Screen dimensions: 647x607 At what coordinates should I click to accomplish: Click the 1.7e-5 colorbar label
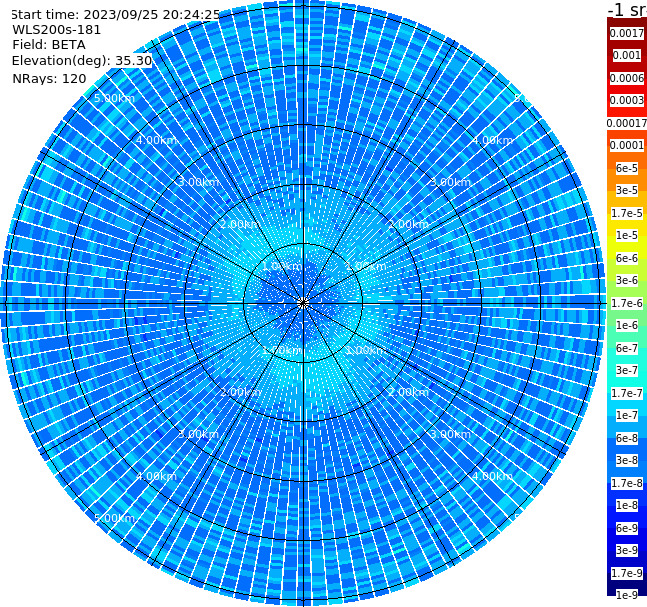[x=627, y=213]
